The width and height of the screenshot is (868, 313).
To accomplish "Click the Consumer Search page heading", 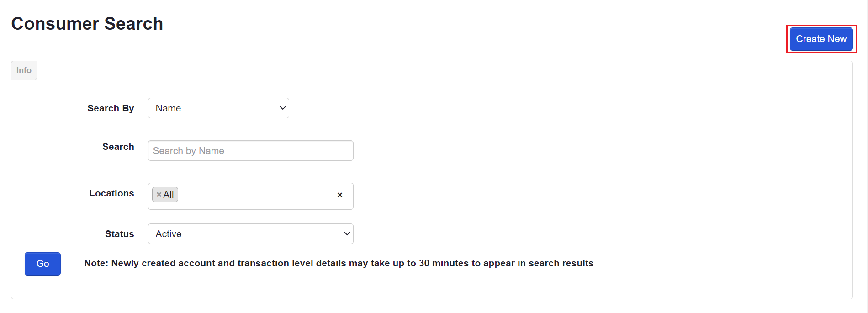I will 87,24.
